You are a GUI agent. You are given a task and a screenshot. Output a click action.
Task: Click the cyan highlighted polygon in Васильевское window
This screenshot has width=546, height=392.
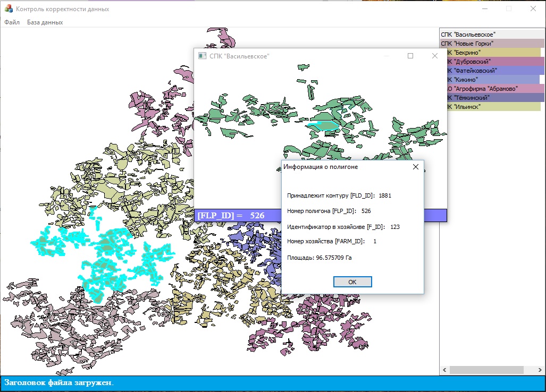(x=324, y=125)
